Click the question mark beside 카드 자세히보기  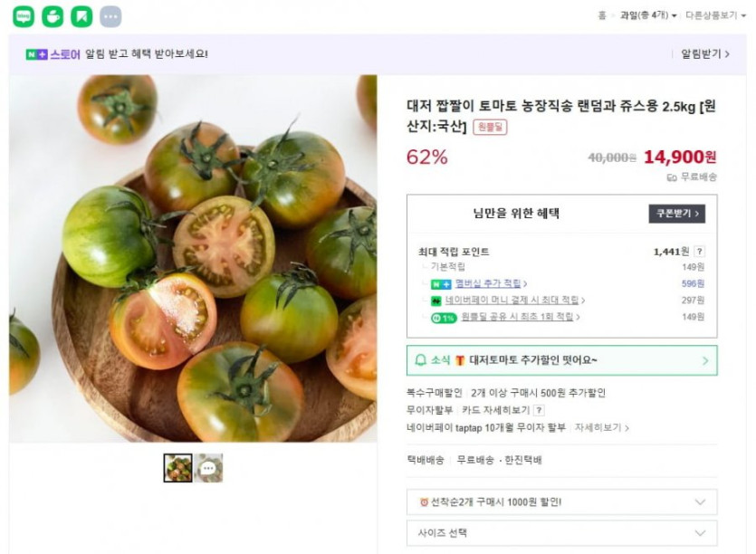click(540, 410)
